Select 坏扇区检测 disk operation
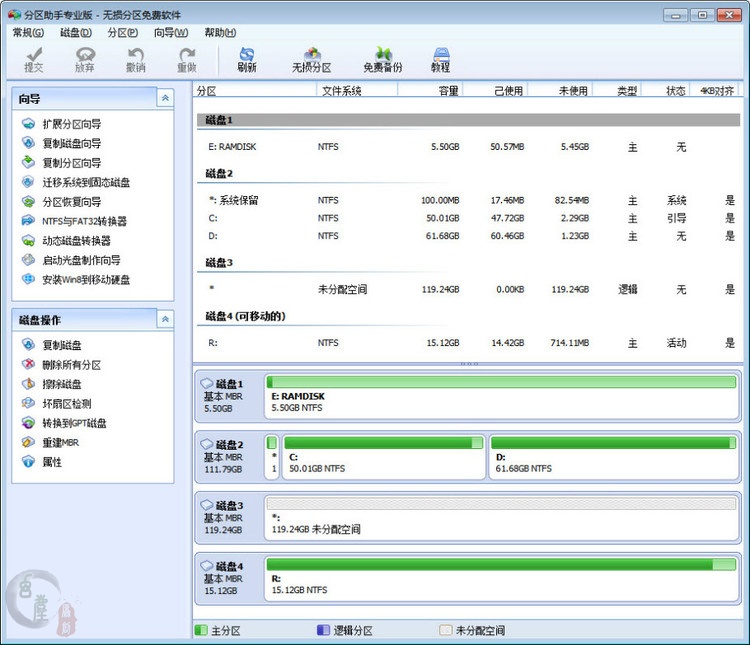The image size is (750, 645). click(x=66, y=404)
